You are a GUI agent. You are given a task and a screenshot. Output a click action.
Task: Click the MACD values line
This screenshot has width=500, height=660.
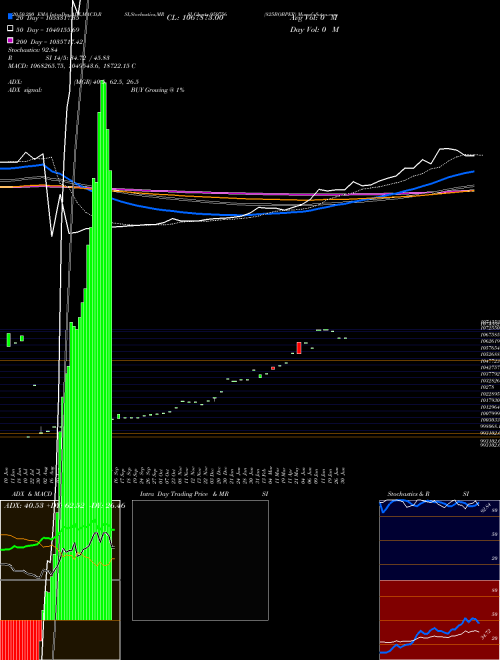click(72, 66)
